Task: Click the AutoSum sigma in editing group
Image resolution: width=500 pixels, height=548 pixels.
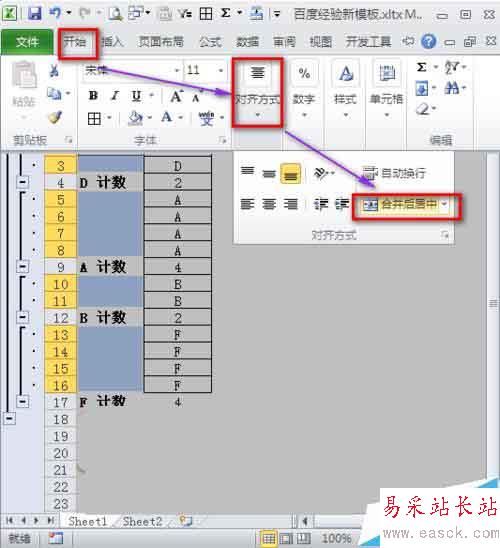Action: [x=422, y=67]
